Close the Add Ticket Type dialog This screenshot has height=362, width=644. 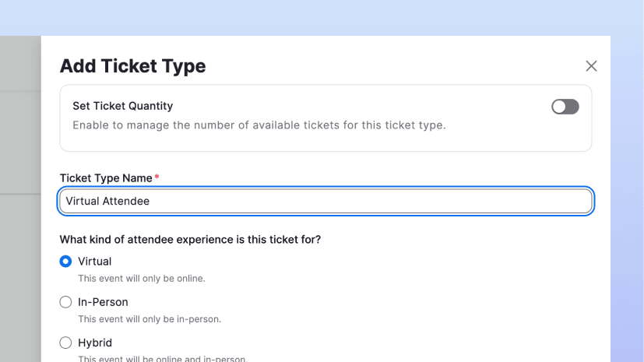coord(591,66)
